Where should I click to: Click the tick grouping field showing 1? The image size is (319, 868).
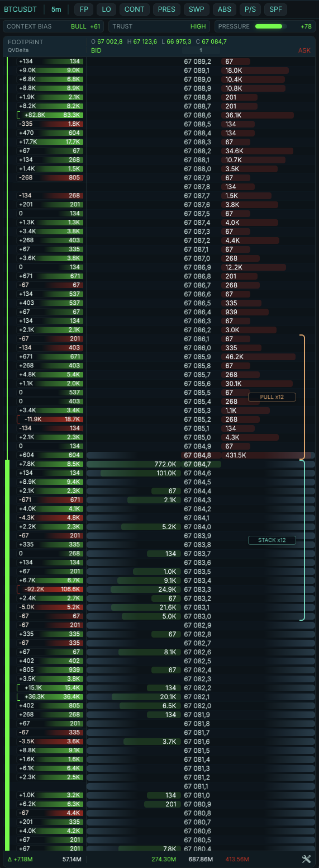(200, 50)
